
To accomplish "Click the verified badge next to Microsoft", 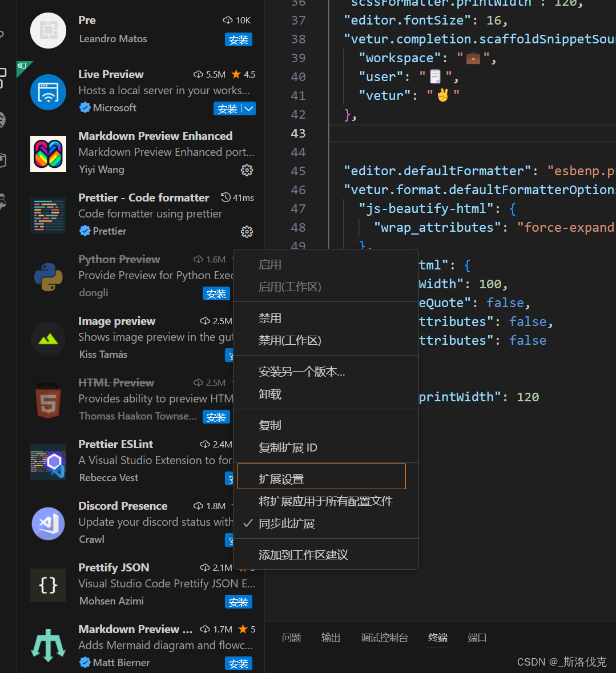I will coord(85,107).
